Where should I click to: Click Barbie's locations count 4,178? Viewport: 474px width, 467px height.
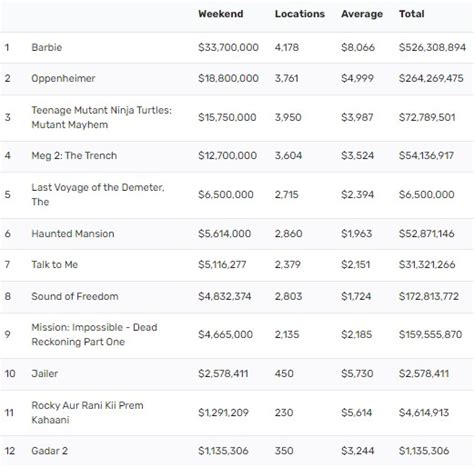(287, 47)
